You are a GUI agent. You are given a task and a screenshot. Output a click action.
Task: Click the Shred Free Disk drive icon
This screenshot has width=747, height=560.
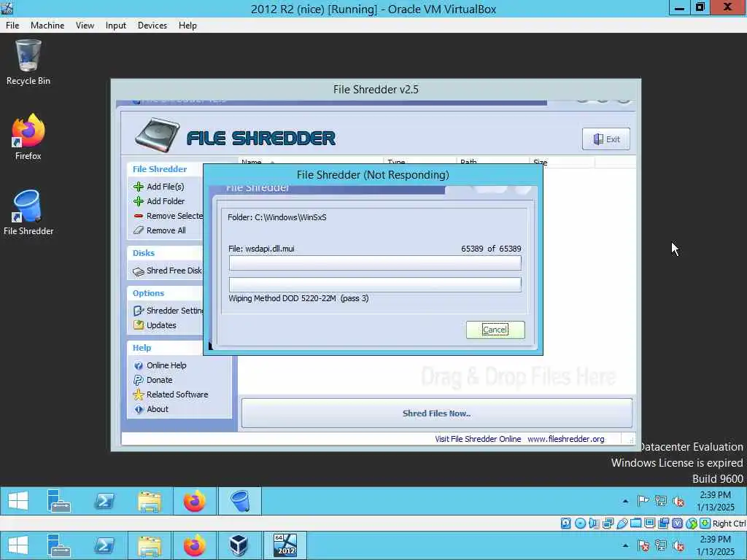[138, 271]
